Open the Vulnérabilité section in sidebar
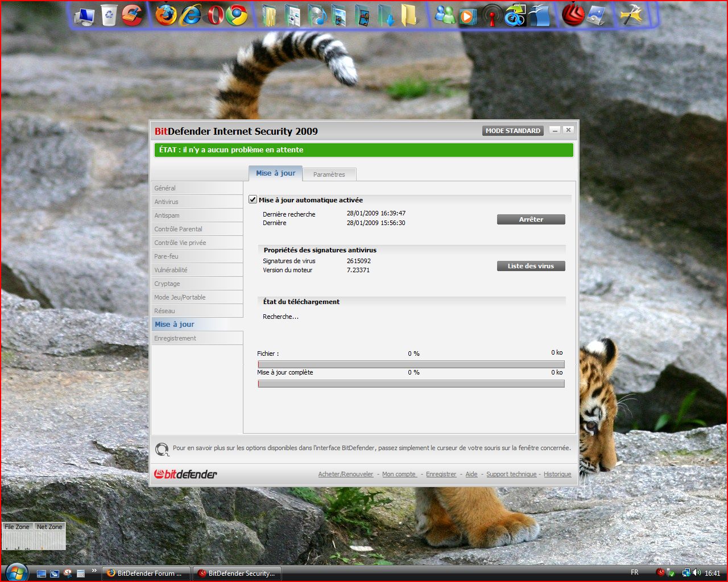 tap(197, 270)
